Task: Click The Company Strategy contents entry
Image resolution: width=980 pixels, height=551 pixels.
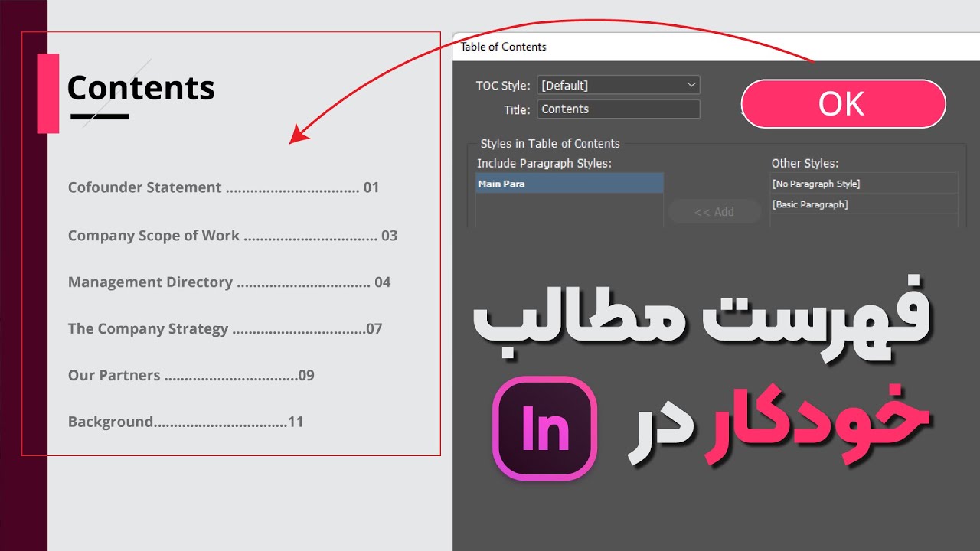Action: pos(225,329)
